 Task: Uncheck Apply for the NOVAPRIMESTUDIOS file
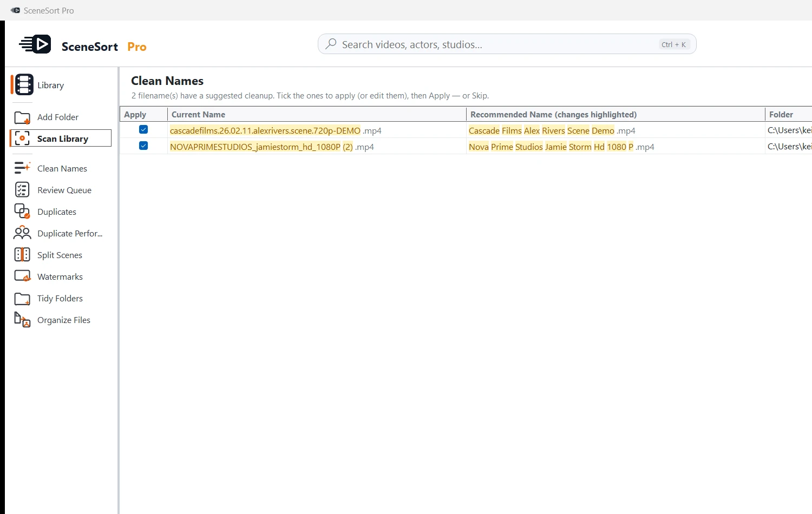click(143, 146)
